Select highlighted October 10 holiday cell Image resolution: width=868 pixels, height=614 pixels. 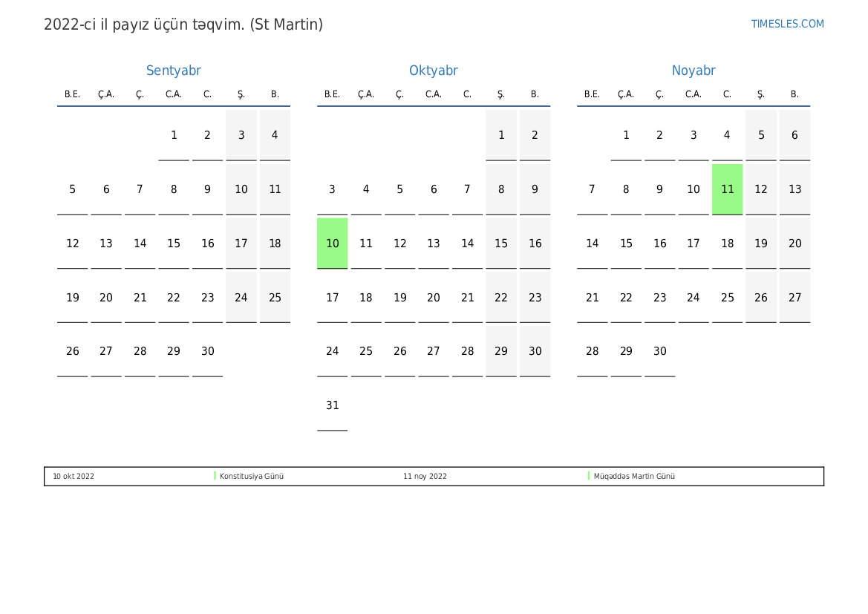pos(332,244)
